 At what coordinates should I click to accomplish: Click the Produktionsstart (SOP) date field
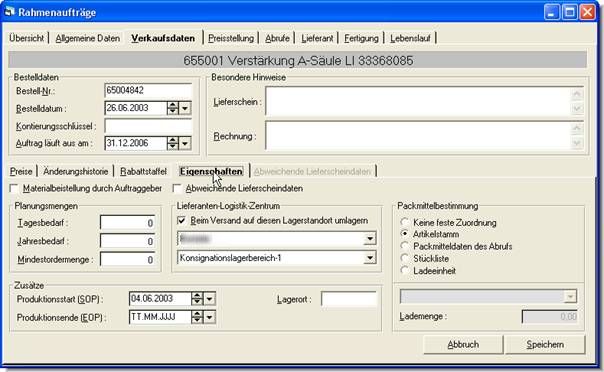pos(160,298)
